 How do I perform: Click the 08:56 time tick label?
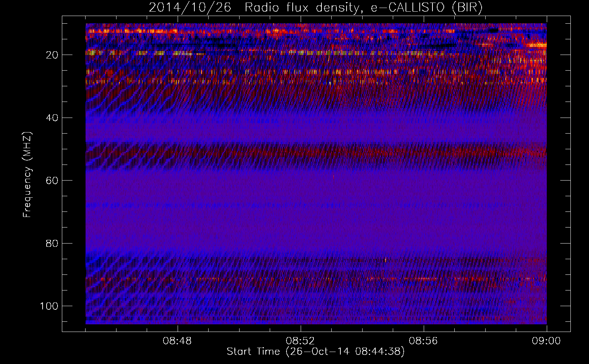coord(424,341)
